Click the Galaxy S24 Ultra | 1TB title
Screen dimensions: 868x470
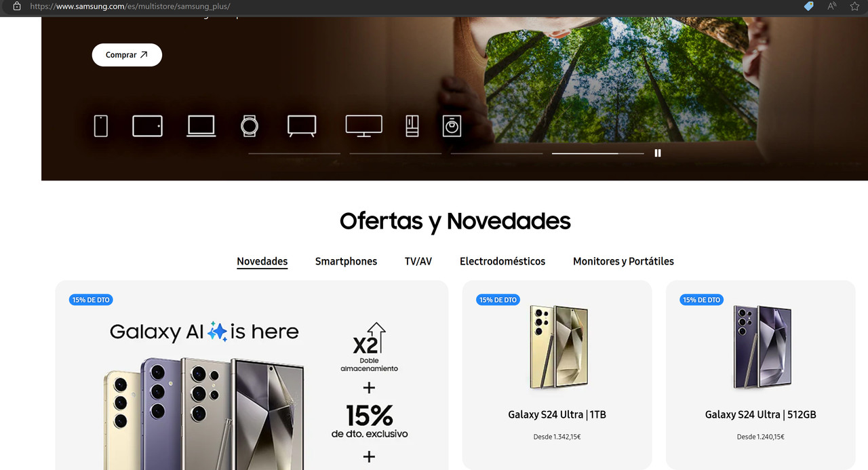point(557,414)
